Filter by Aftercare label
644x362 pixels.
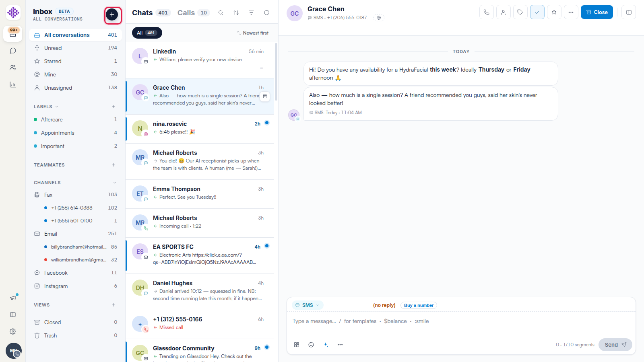[75, 119]
